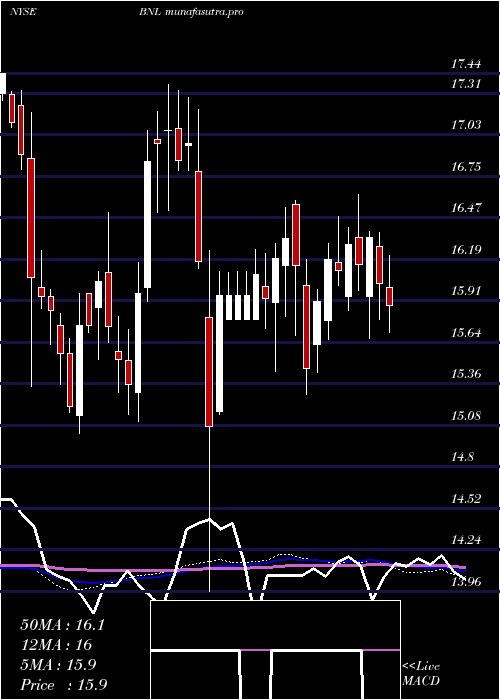Select the 17.03 price level label
Image resolution: width=500 pixels, height=700 pixels.
pos(466,125)
